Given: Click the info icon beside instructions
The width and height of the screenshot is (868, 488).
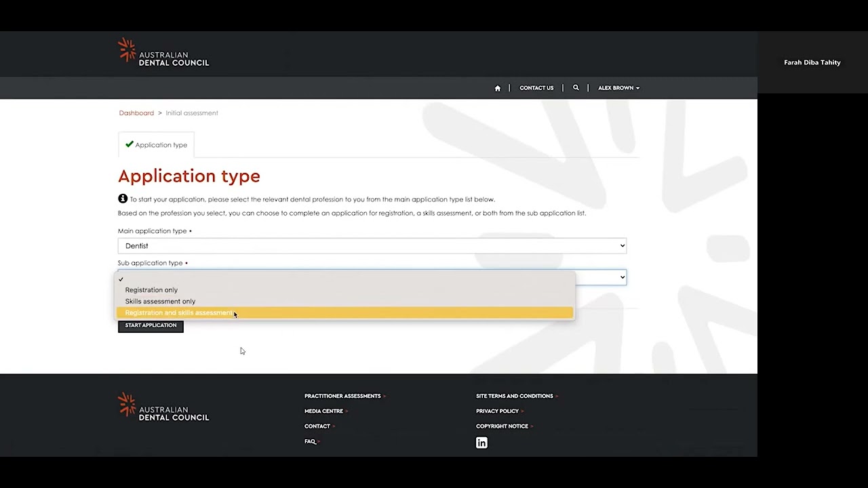Looking at the screenshot, I should pos(123,199).
